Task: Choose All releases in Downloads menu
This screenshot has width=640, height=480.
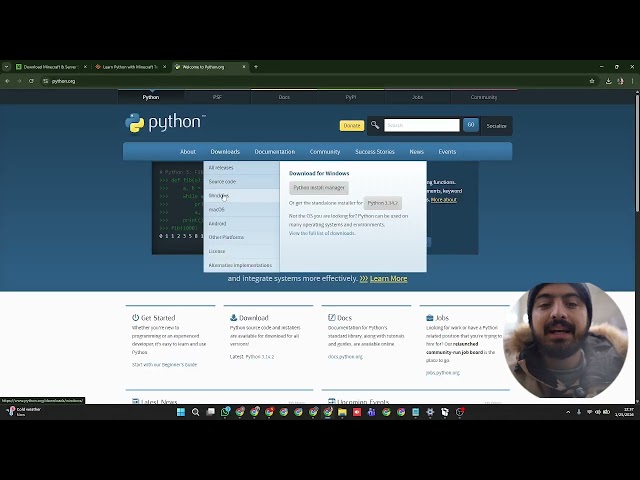Action: pyautogui.click(x=242, y=167)
